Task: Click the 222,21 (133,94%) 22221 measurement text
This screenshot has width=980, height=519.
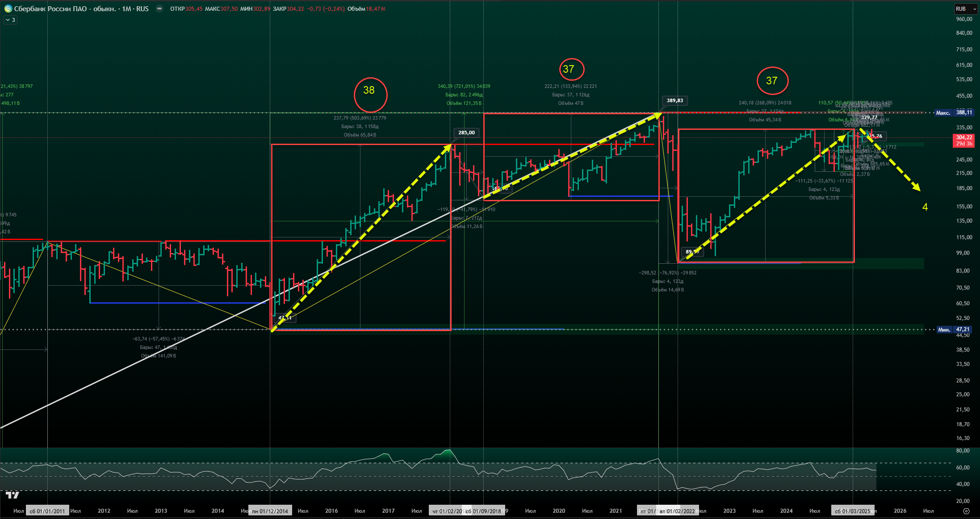Action: tap(571, 87)
